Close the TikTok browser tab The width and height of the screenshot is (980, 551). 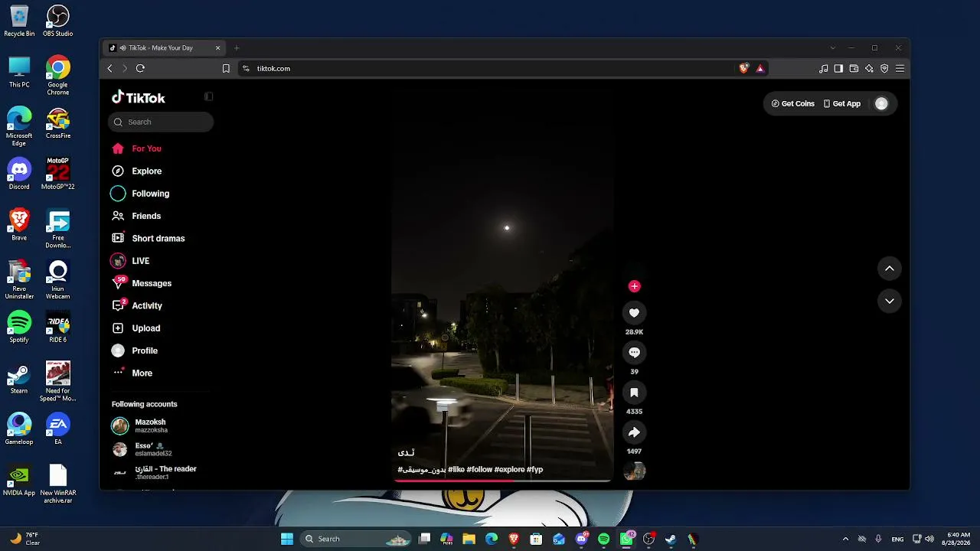pos(217,47)
